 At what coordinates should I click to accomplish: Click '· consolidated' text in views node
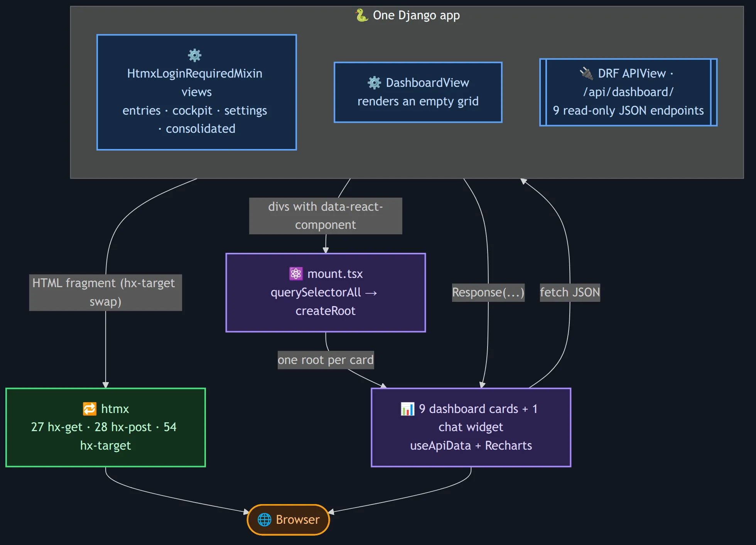197,129
